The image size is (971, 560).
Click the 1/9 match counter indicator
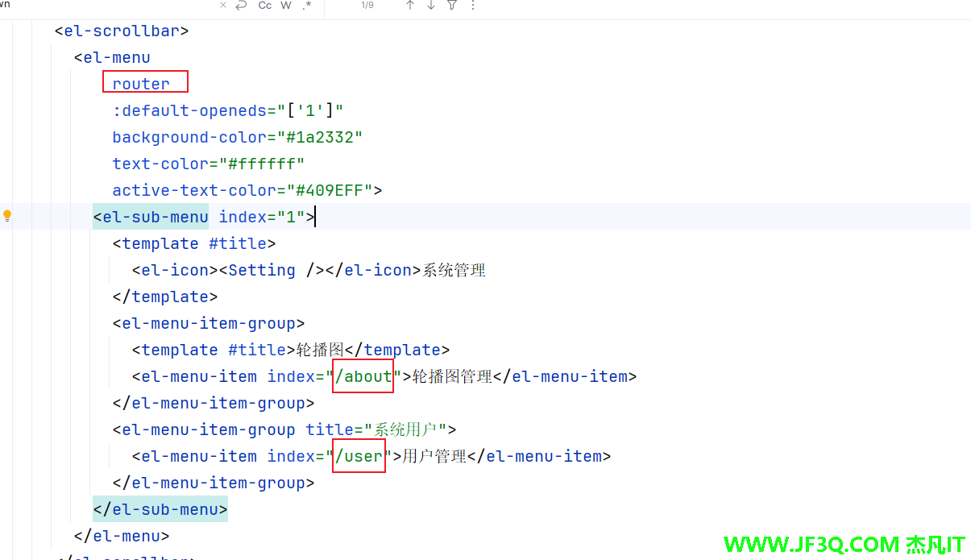[367, 6]
